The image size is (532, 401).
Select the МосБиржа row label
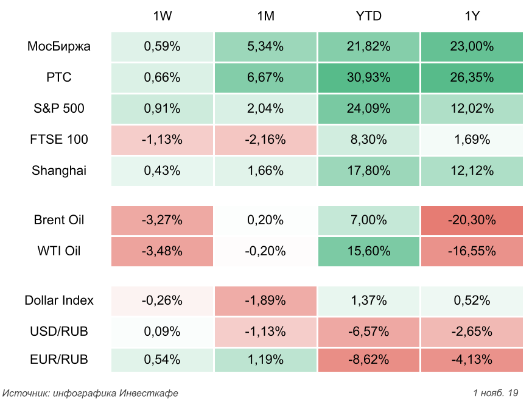pyautogui.click(x=59, y=46)
